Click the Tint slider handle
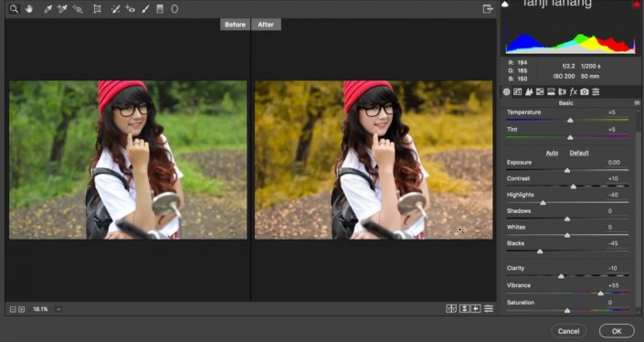 [x=570, y=137]
